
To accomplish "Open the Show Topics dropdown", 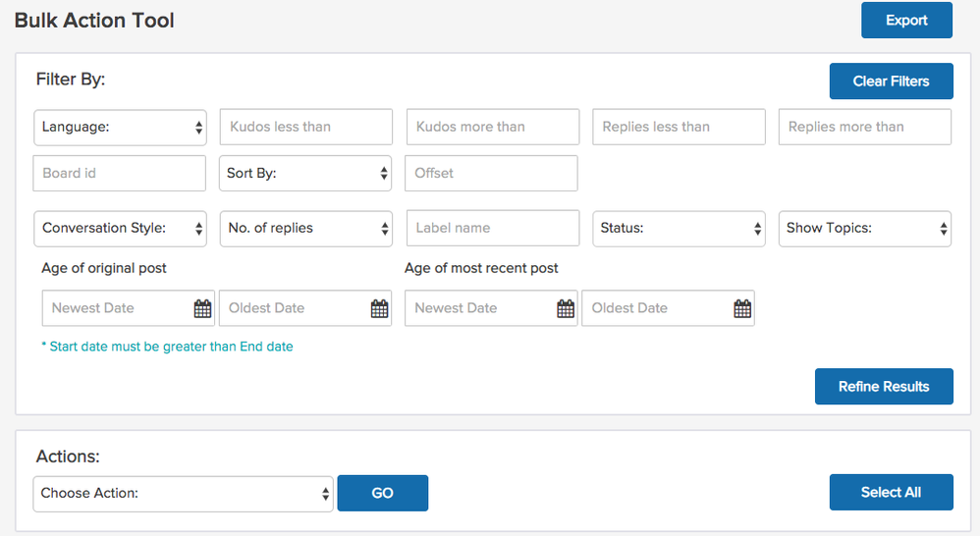I will click(x=864, y=228).
